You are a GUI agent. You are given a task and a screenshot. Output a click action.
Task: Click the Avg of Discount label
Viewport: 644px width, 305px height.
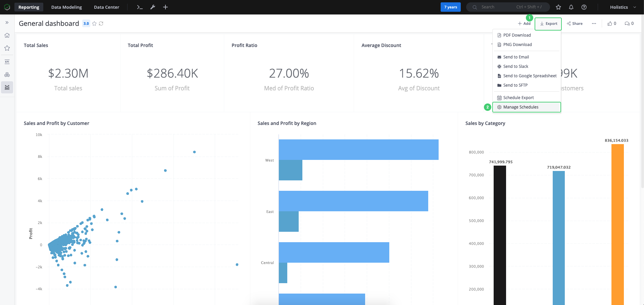(419, 88)
